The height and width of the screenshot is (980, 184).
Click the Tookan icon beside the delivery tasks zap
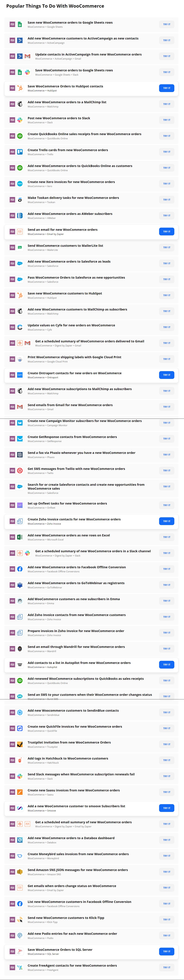[20, 200]
